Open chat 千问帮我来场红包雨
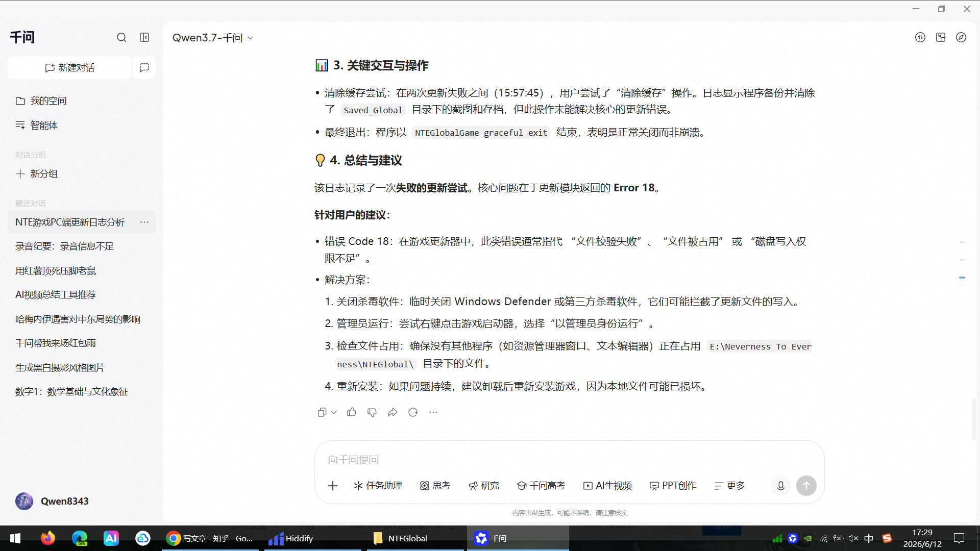Screen dimensions: 980x551 click(82, 343)
